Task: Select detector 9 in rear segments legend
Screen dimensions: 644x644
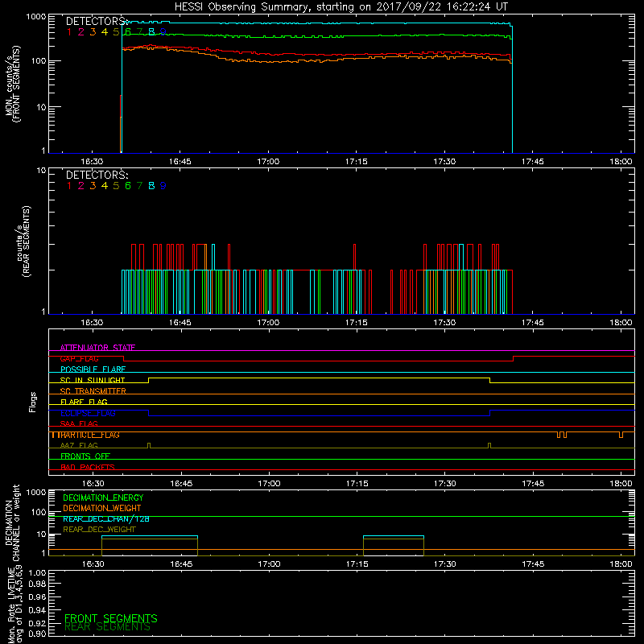Action: [x=163, y=186]
